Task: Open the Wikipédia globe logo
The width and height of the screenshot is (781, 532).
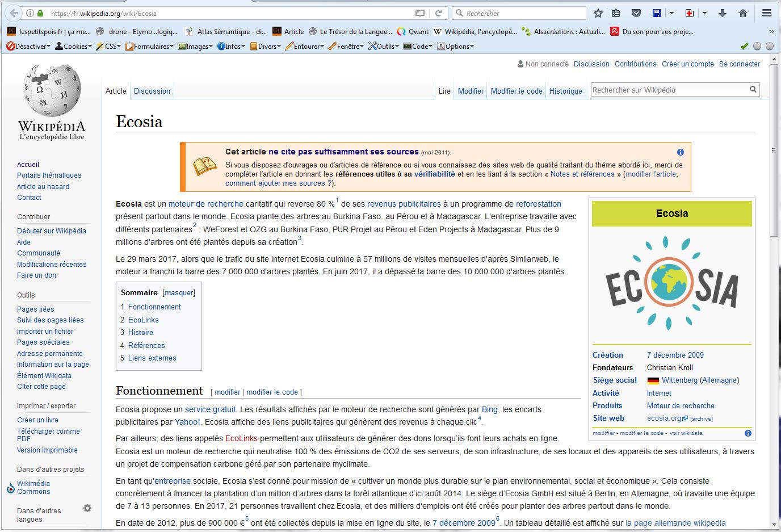Action: (x=52, y=102)
